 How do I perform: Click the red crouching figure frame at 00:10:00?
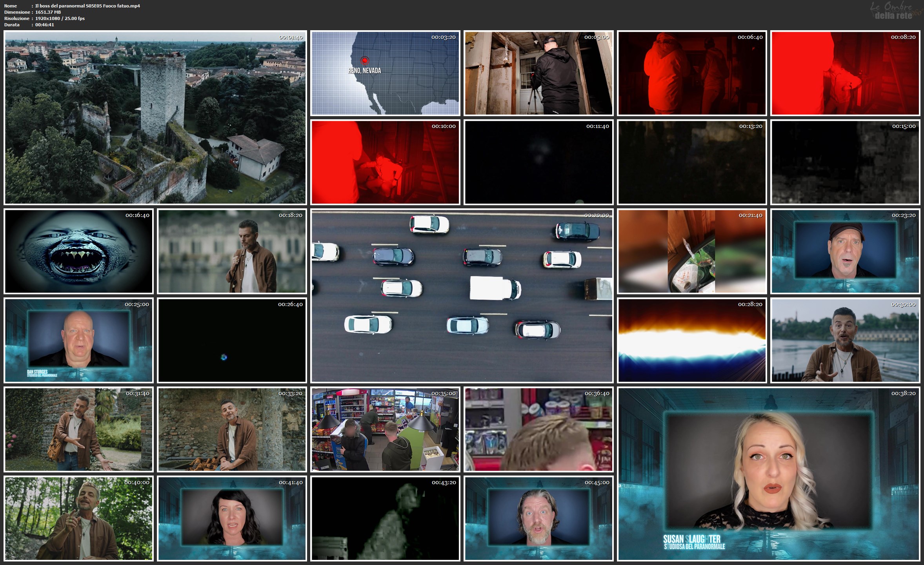[x=385, y=162]
